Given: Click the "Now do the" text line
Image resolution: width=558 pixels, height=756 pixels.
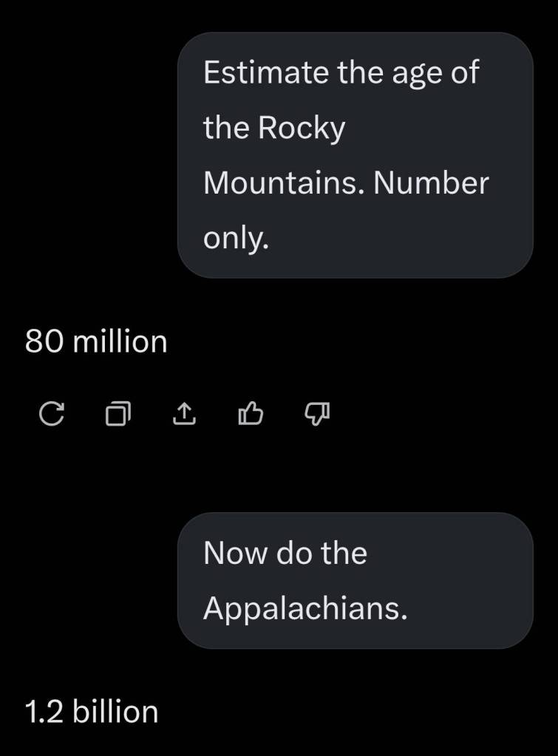Looking at the screenshot, I should click(285, 553).
